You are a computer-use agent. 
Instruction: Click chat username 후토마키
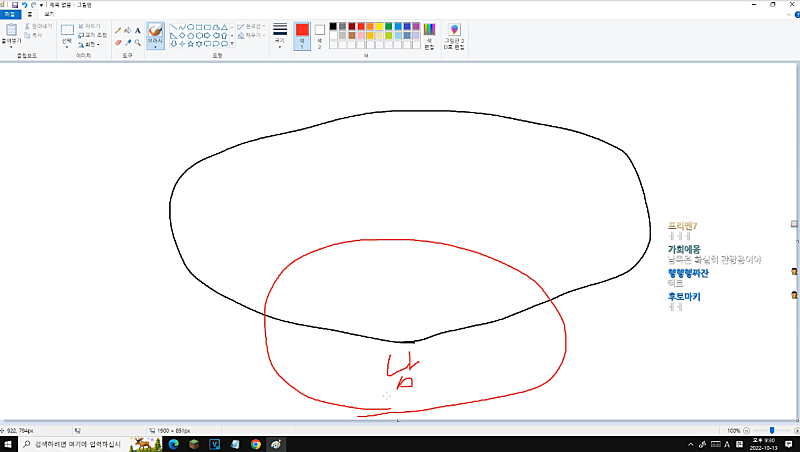click(x=684, y=296)
